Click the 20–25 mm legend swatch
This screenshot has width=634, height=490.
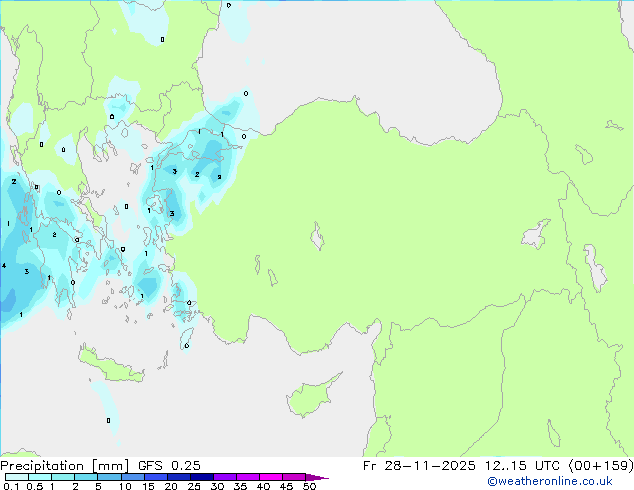[x=178, y=477]
